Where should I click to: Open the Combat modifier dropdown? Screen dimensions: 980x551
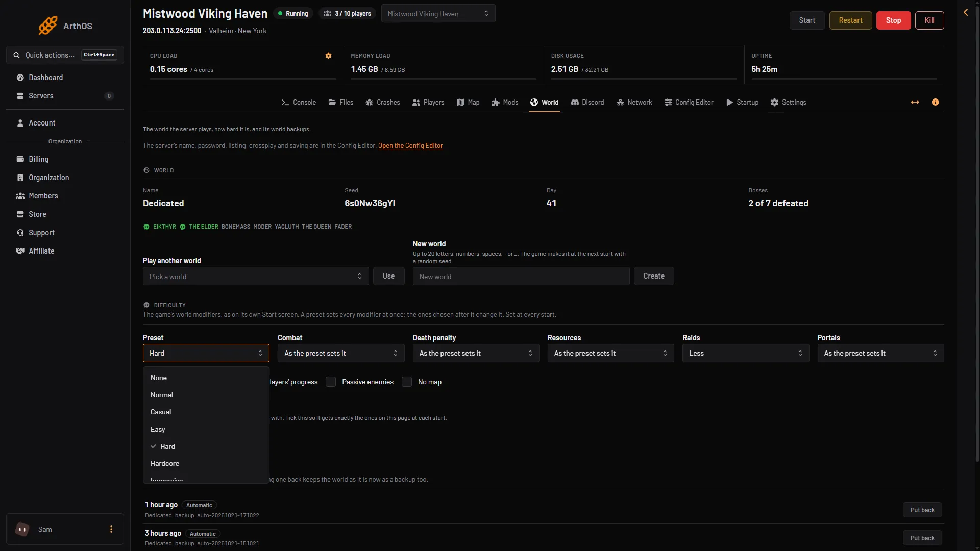tap(341, 353)
